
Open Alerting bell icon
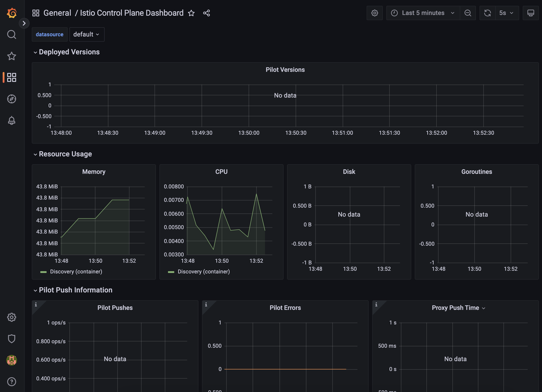point(11,120)
